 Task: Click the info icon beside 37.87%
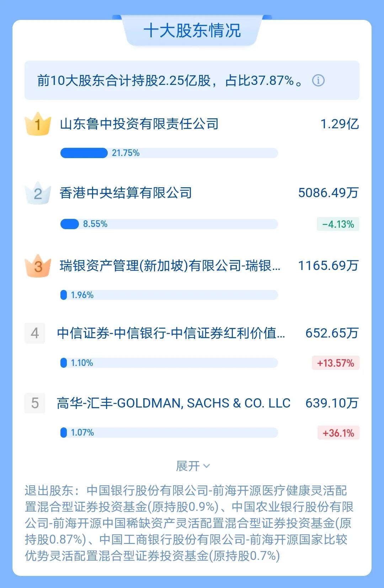pyautogui.click(x=318, y=81)
